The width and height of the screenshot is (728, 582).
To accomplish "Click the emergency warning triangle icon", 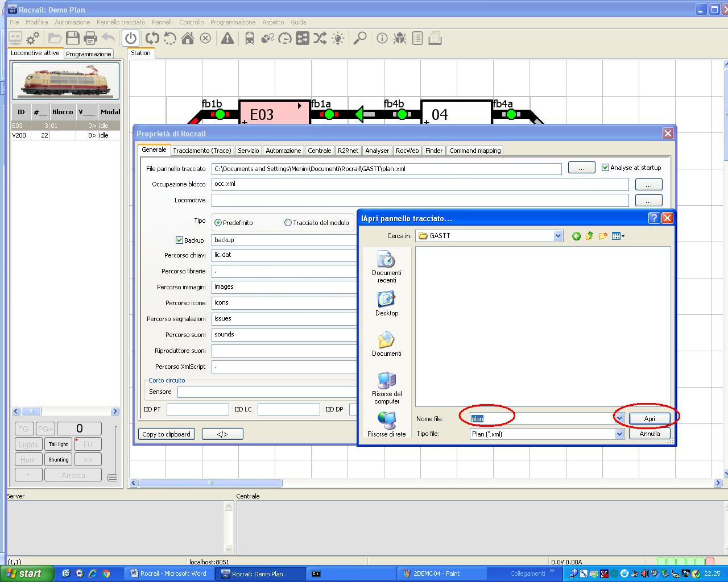I will (x=227, y=38).
